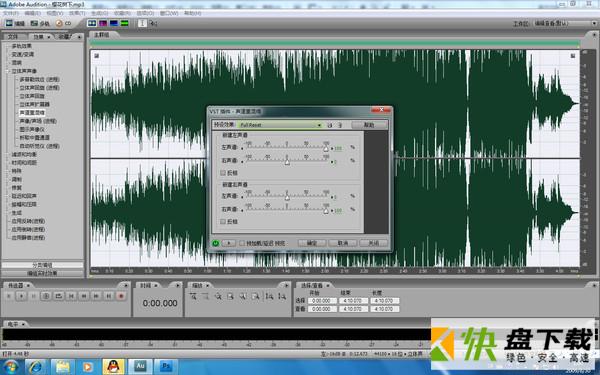Screen dimensions: 600x375
Task: Enable the preview checkbox beside the play button
Action: coord(242,243)
